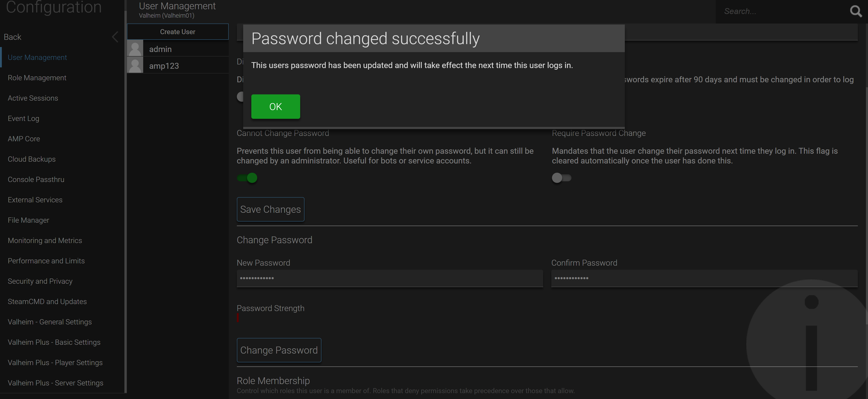
Task: Focus the Confirm Password field
Action: [x=704, y=278]
